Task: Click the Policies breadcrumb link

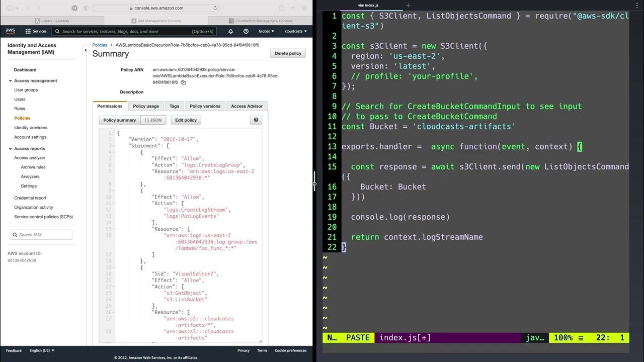Action: pos(100,45)
